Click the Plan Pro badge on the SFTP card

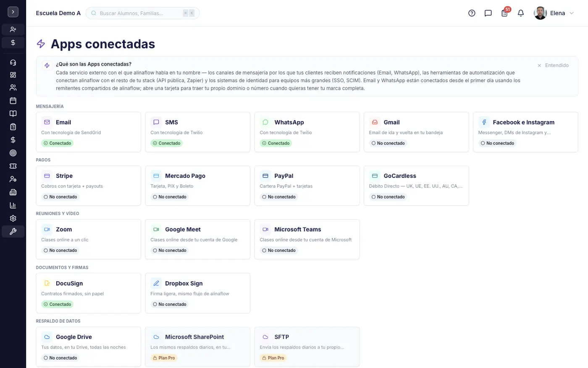pyautogui.click(x=273, y=358)
